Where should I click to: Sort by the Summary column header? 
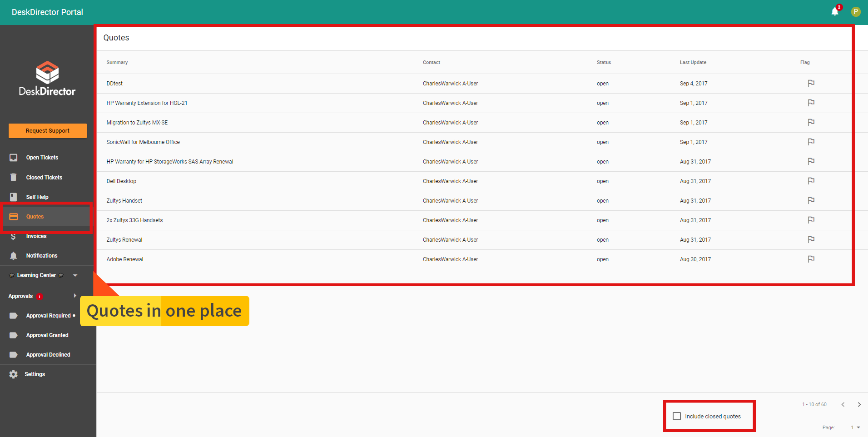click(117, 62)
